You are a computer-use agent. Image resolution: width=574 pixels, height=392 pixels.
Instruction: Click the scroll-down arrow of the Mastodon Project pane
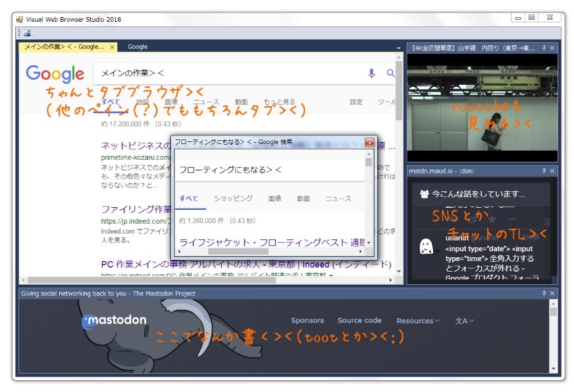click(x=553, y=368)
